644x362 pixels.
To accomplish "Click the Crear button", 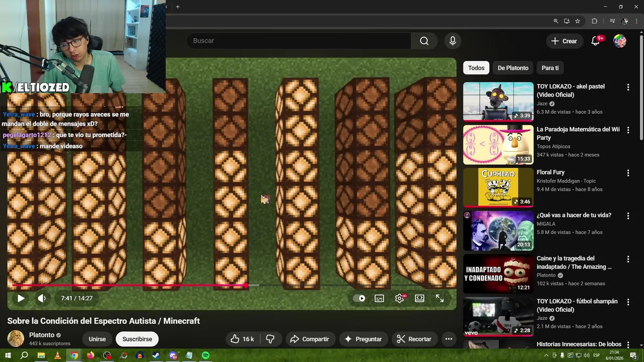I will tap(565, 41).
